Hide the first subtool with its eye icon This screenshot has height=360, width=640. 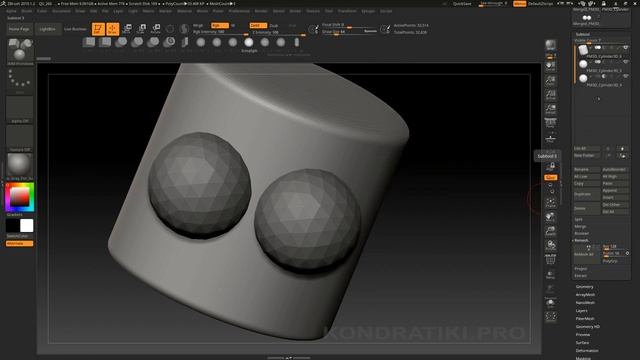[625, 48]
